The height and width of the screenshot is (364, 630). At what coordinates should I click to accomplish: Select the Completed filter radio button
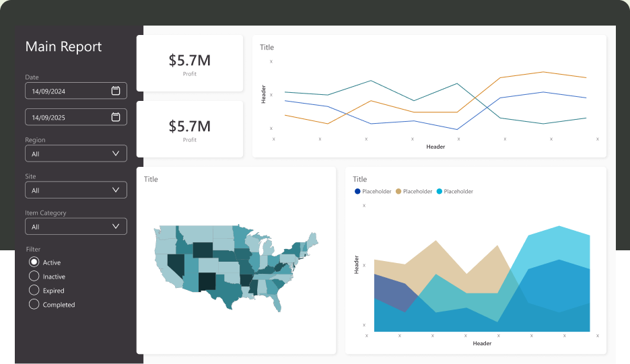(x=34, y=304)
